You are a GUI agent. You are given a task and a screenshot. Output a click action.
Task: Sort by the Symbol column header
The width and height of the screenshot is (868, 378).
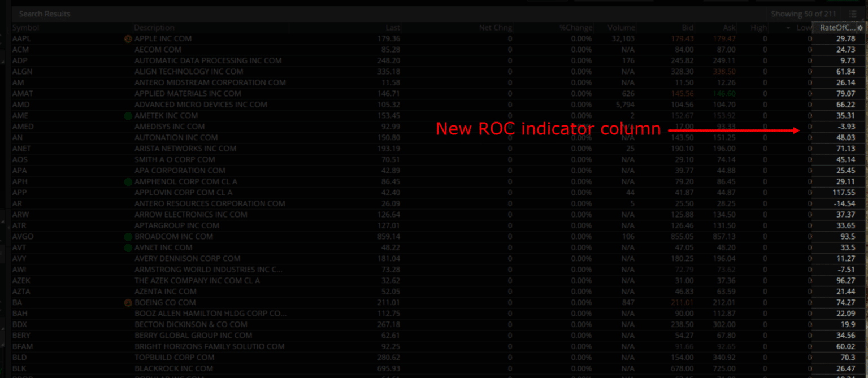tap(25, 27)
